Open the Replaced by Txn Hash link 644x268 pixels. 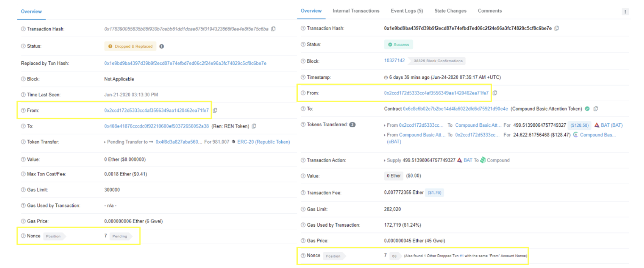(185, 63)
